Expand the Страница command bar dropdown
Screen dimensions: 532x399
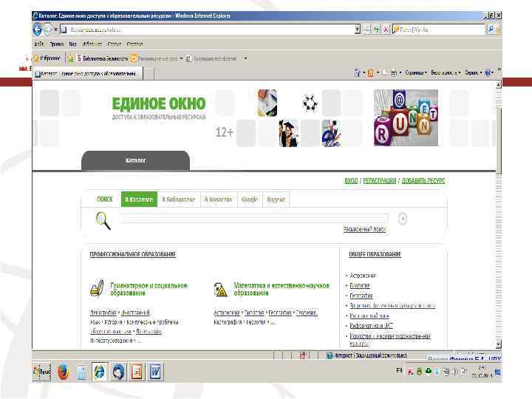click(x=416, y=72)
